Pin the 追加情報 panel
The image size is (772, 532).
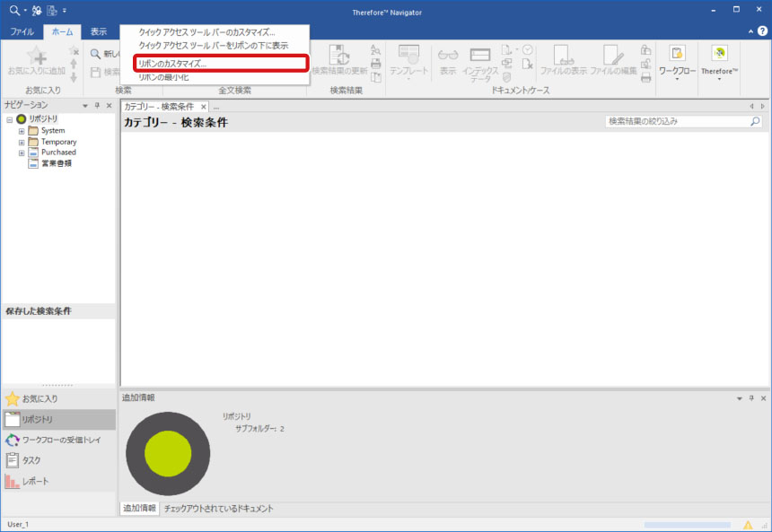(x=751, y=397)
